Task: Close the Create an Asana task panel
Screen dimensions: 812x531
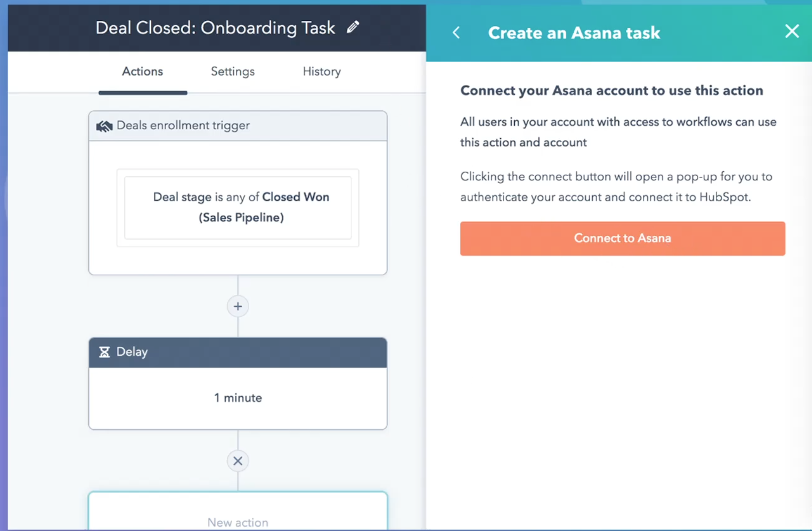Action: [792, 32]
